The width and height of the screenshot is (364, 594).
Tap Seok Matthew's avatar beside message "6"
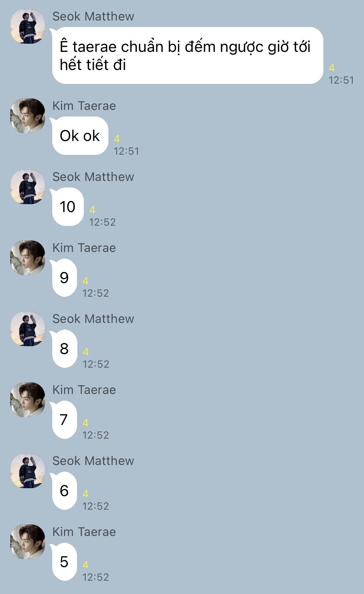(x=28, y=471)
